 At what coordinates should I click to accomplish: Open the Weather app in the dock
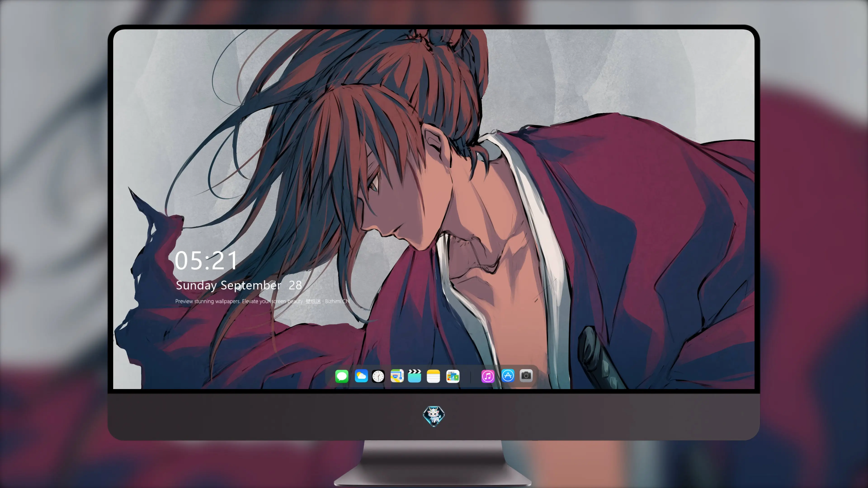361,376
